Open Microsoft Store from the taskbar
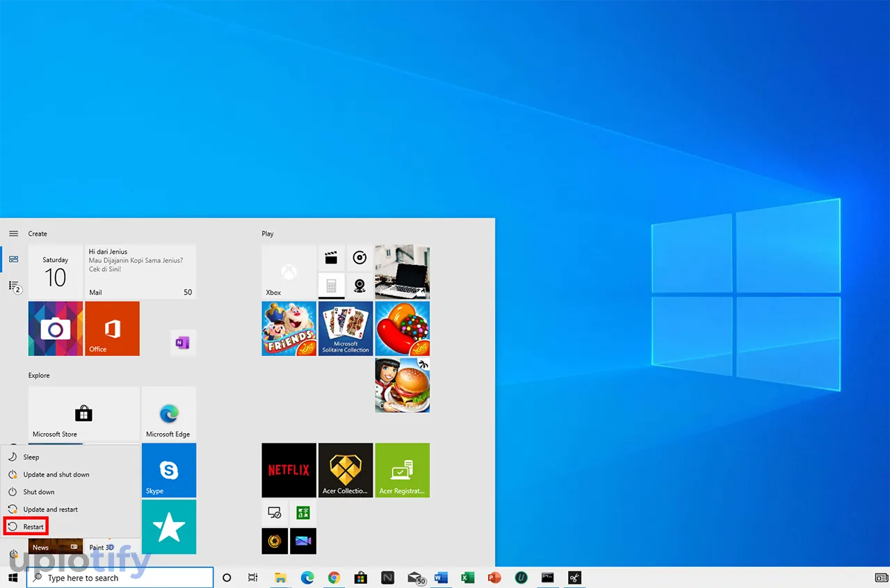Screen dimensions: 890x588 point(361,578)
